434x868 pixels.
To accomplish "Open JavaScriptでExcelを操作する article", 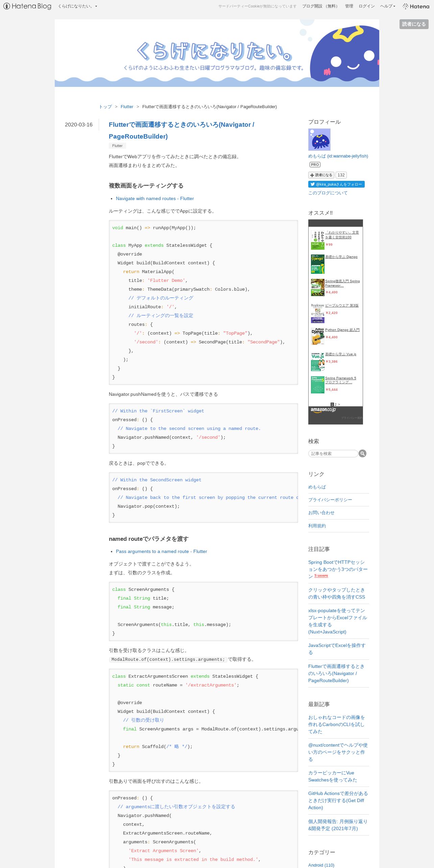I will (337, 649).
